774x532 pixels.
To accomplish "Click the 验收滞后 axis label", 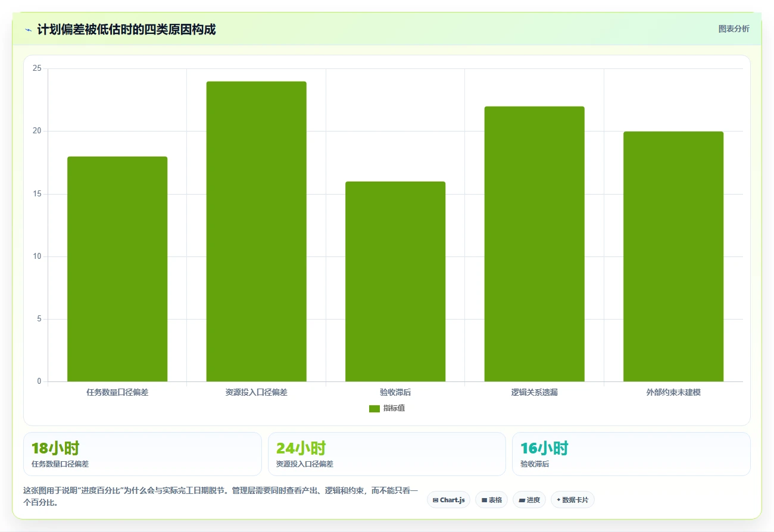I will (395, 393).
